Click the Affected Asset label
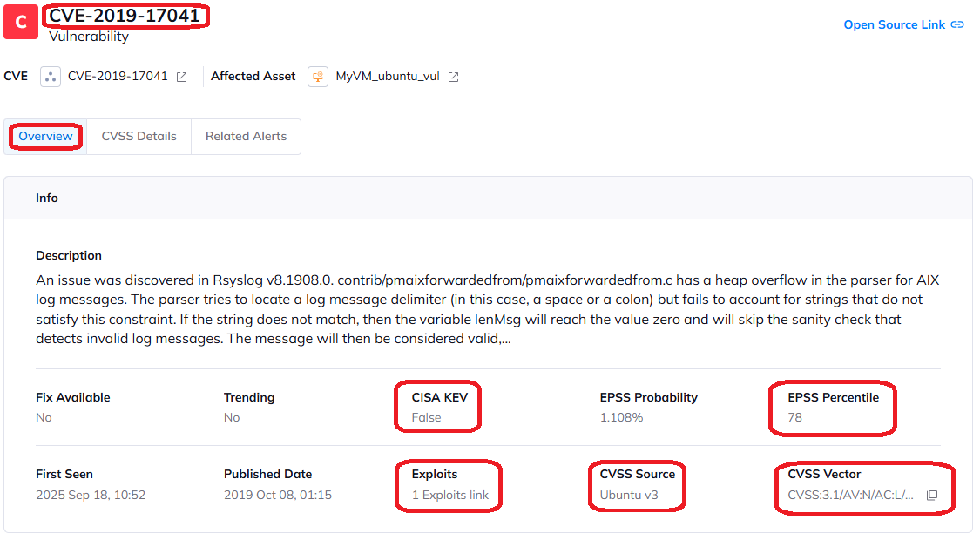980x540 pixels. (253, 77)
